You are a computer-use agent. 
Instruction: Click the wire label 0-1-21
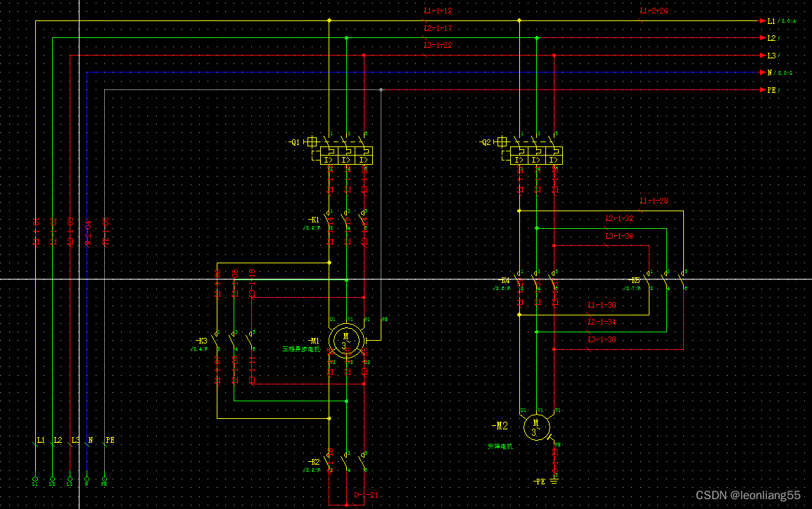coord(366,495)
